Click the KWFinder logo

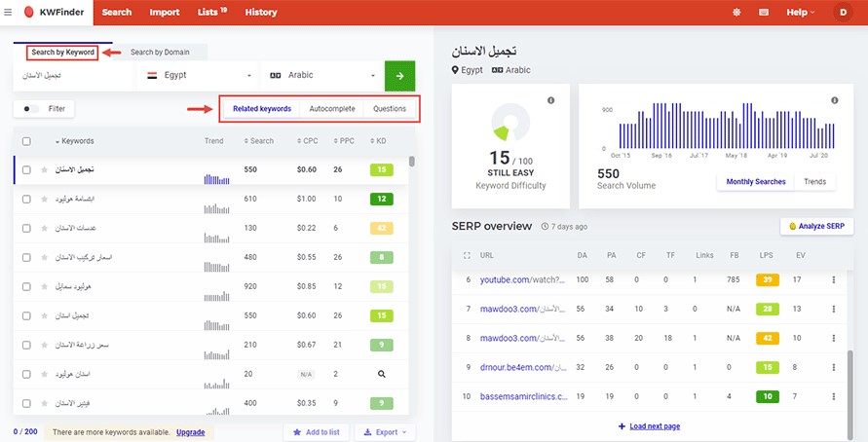click(x=55, y=13)
